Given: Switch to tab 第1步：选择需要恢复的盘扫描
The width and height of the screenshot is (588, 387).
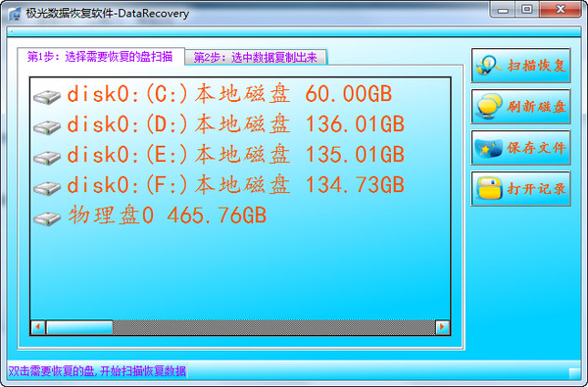Looking at the screenshot, I should click(x=101, y=57).
